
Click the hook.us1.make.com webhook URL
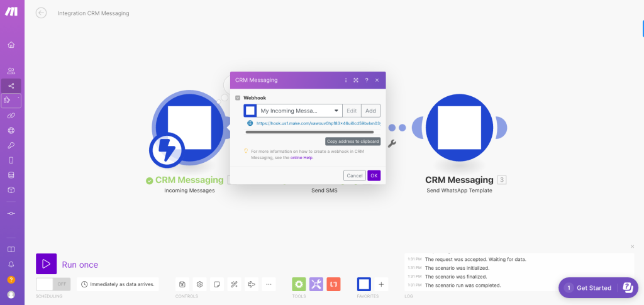[319, 123]
